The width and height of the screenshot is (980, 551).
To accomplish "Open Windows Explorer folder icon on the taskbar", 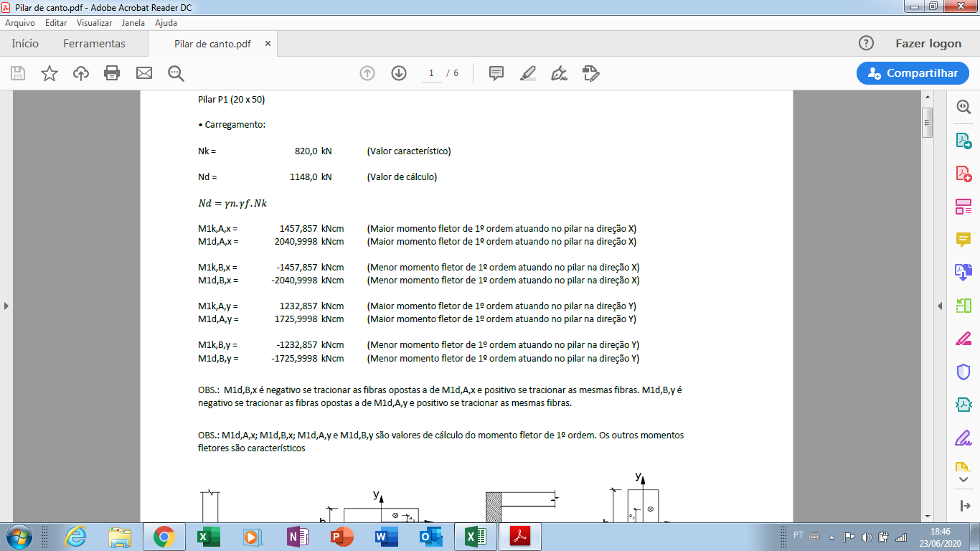I will click(x=119, y=537).
